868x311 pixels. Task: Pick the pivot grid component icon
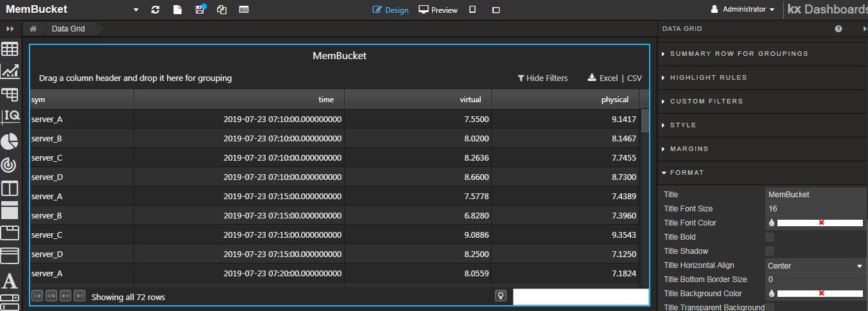coord(10,94)
